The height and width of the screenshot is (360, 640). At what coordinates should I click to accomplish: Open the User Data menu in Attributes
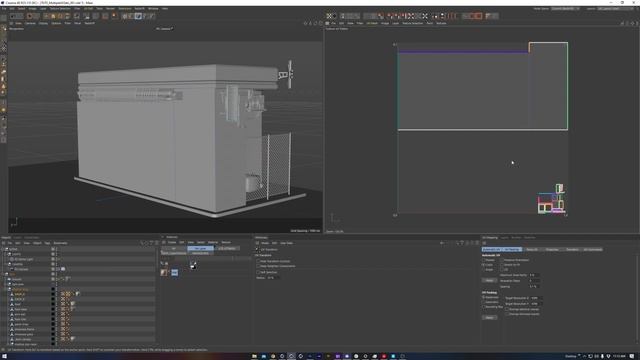click(287, 243)
